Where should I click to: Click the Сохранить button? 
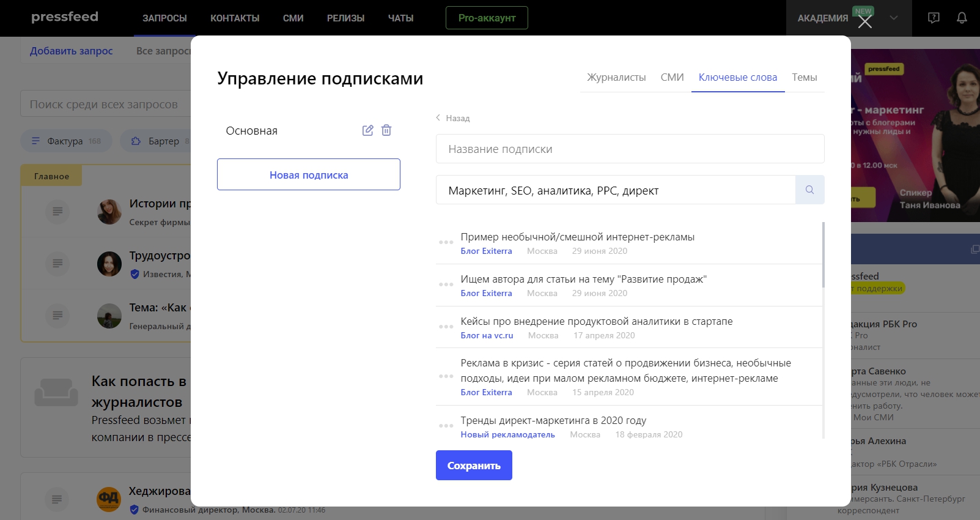click(x=474, y=466)
